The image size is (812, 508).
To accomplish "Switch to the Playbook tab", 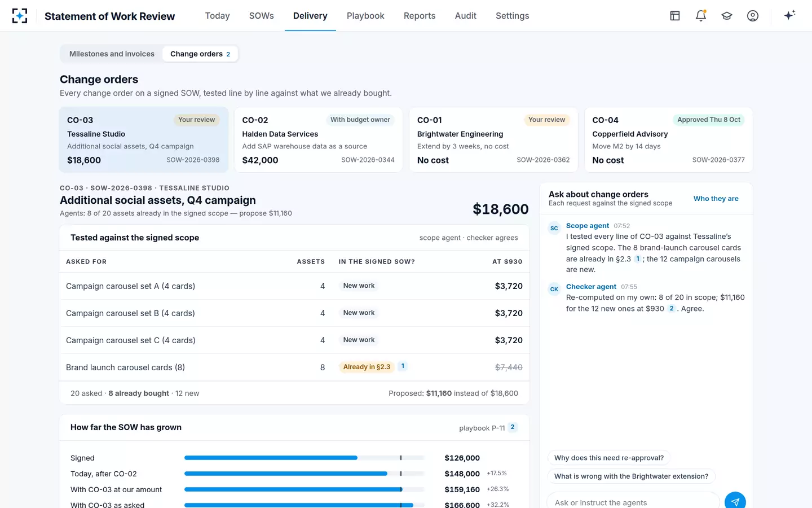I will tap(365, 16).
